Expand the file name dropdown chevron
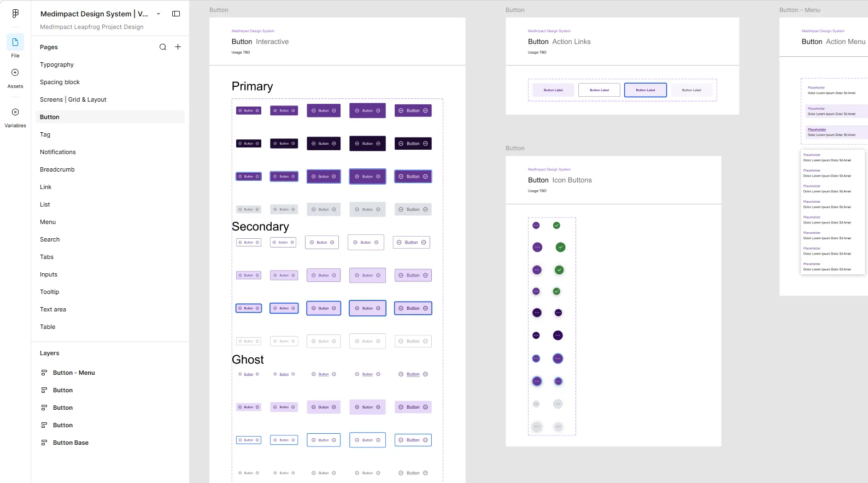868x483 pixels. click(159, 14)
